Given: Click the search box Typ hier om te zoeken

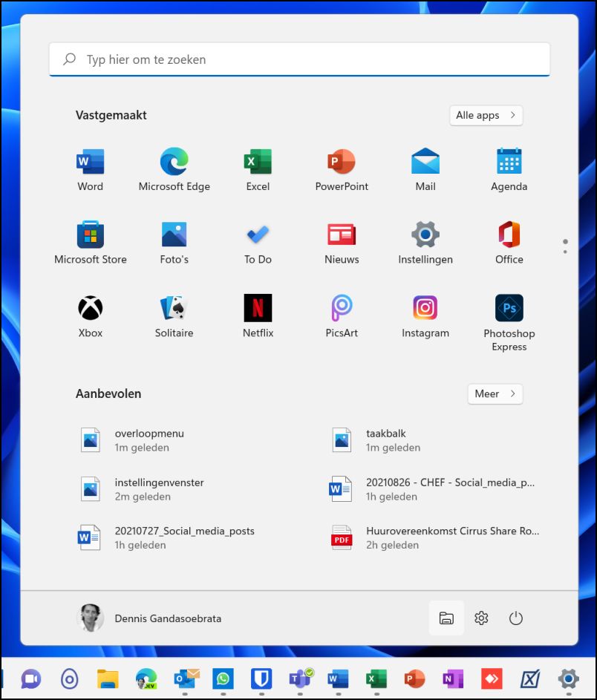Looking at the screenshot, I should [299, 59].
